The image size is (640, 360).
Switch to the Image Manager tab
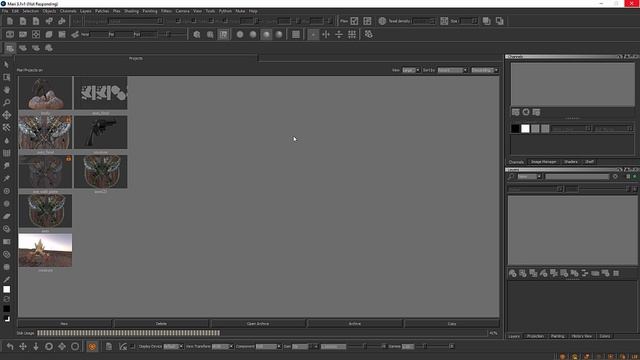(543, 162)
